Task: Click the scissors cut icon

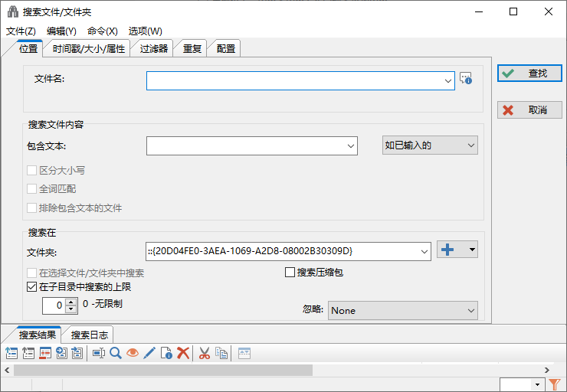Action: pos(205,353)
